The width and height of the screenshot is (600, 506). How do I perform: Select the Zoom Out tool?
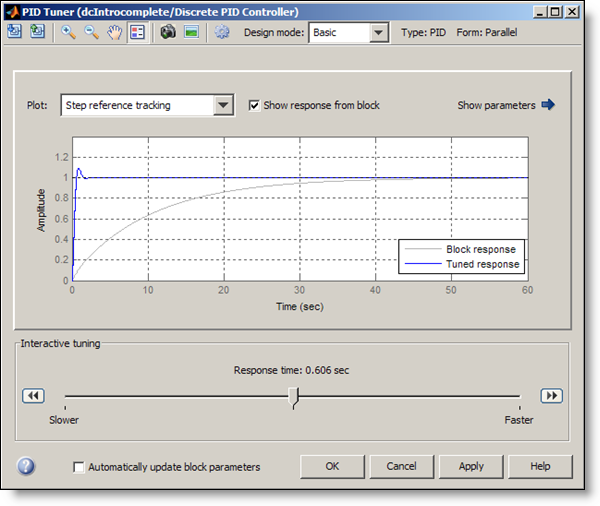tap(91, 32)
